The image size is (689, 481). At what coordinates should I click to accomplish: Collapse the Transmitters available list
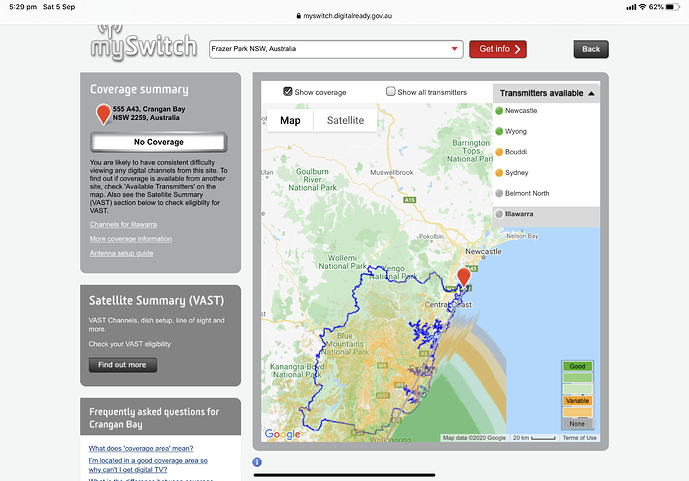(590, 93)
